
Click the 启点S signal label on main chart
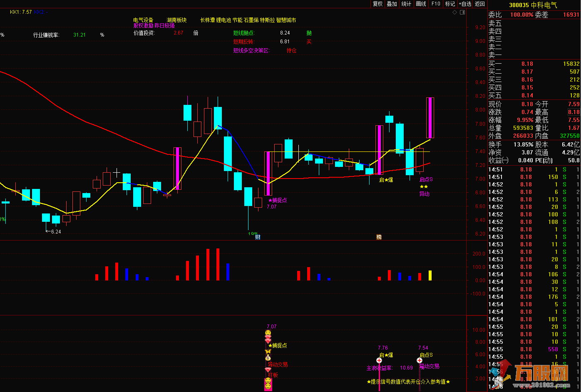(x=426, y=180)
